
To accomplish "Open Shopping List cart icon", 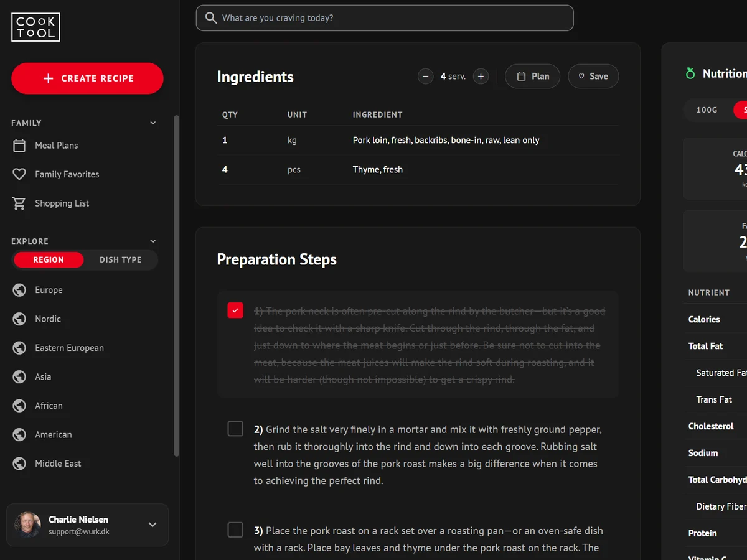I will pyautogui.click(x=19, y=203).
